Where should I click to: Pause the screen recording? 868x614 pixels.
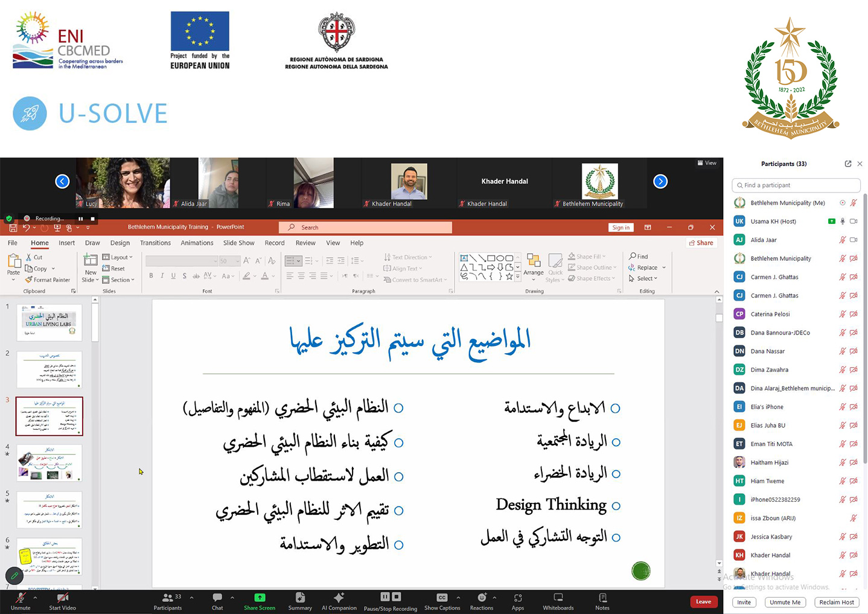80,219
